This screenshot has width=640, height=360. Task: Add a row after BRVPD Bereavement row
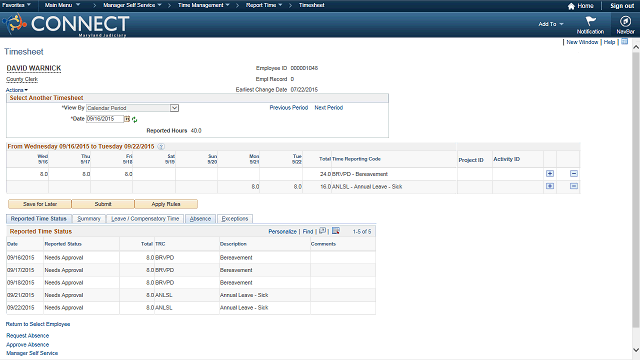pyautogui.click(x=550, y=173)
